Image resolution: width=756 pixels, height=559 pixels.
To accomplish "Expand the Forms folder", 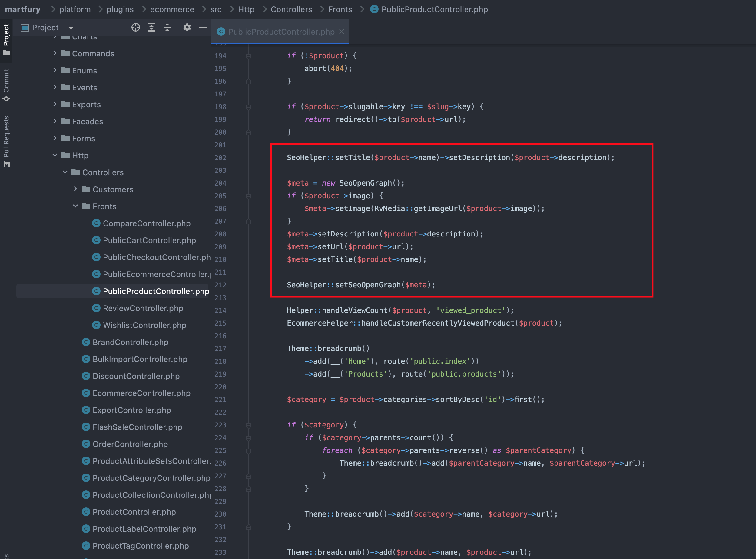I will pyautogui.click(x=55, y=138).
